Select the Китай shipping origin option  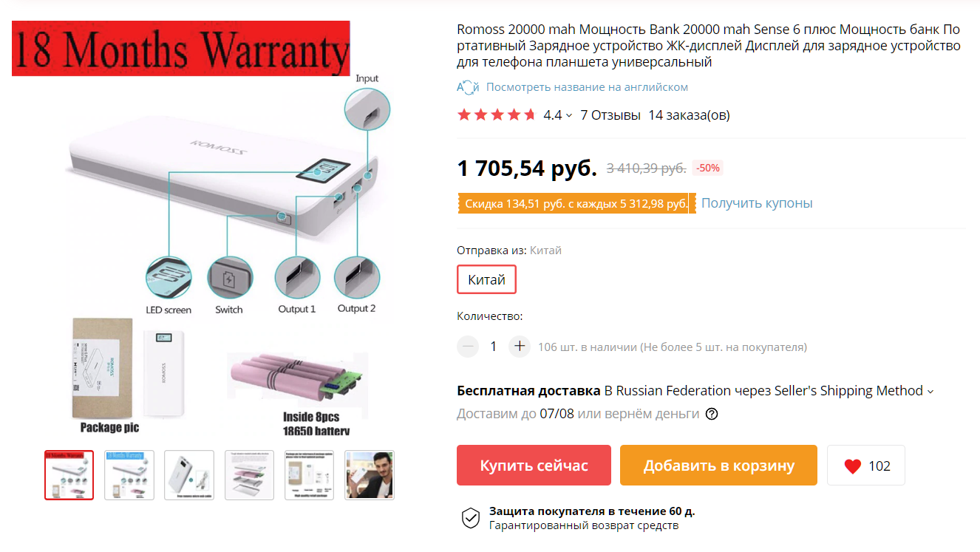coord(486,280)
